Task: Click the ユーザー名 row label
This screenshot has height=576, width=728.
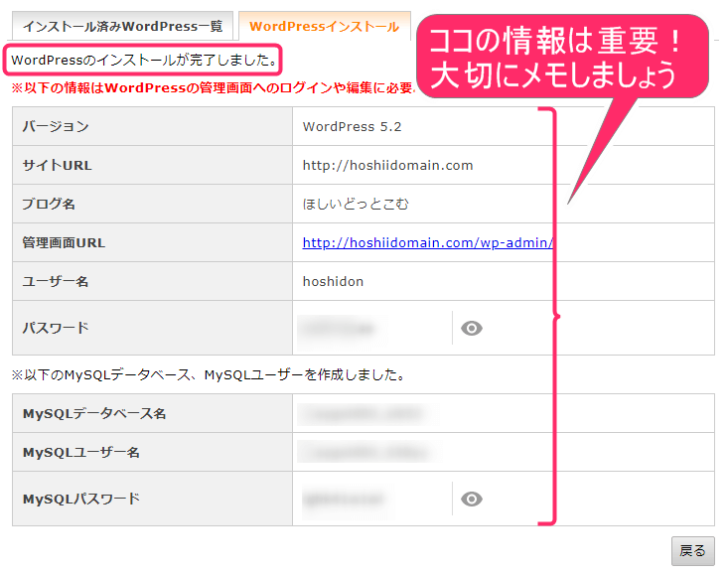Action: (x=56, y=281)
